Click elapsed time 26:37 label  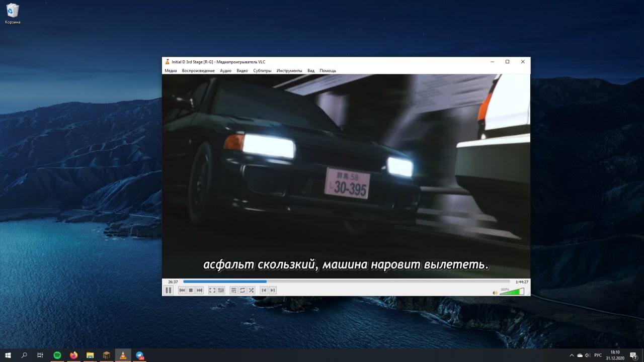click(173, 282)
